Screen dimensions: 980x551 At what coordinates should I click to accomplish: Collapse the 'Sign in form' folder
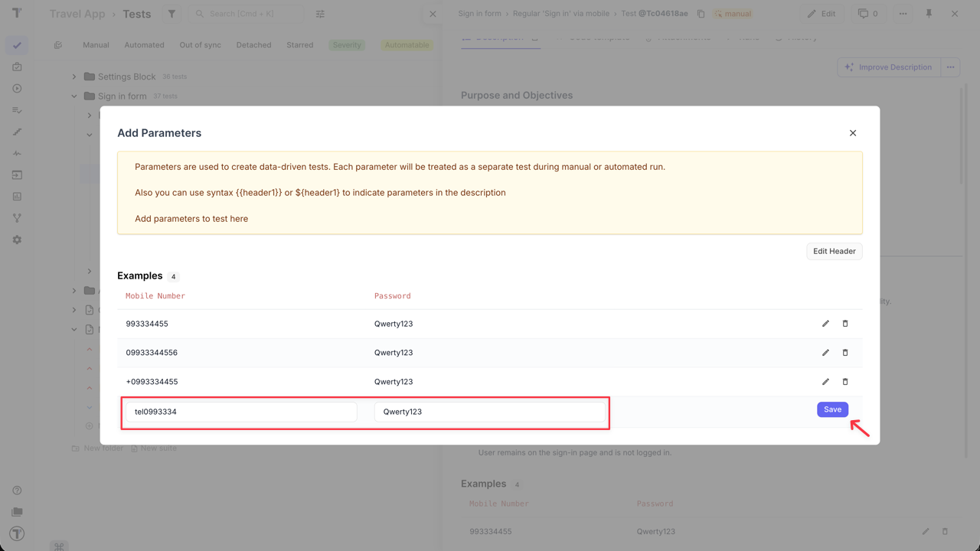point(73,96)
